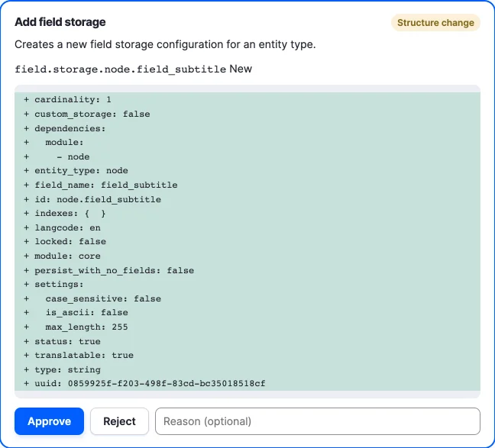
Task: Click the 'indexes: { }' line
Action: click(247, 213)
